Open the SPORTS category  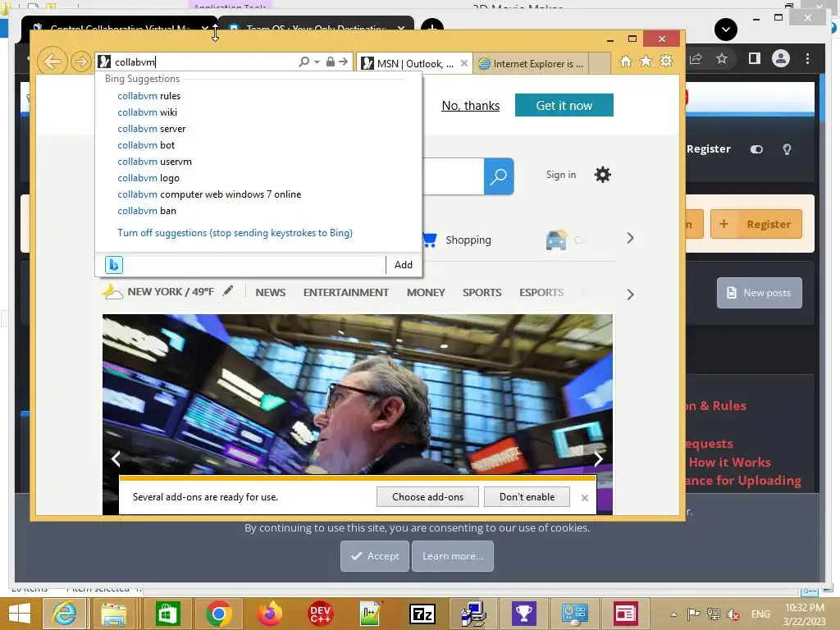coord(482,293)
